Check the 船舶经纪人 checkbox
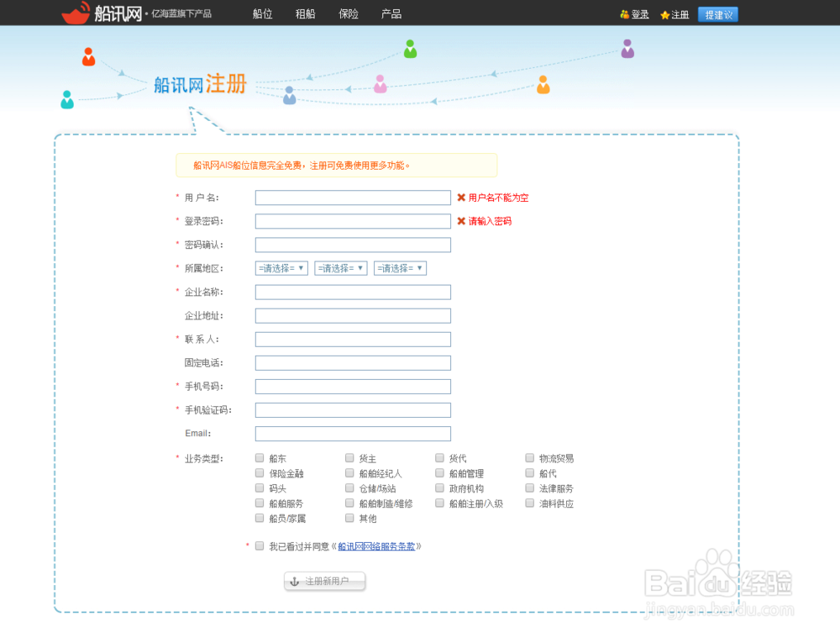Viewport: 840px width, 638px height. 349,473
